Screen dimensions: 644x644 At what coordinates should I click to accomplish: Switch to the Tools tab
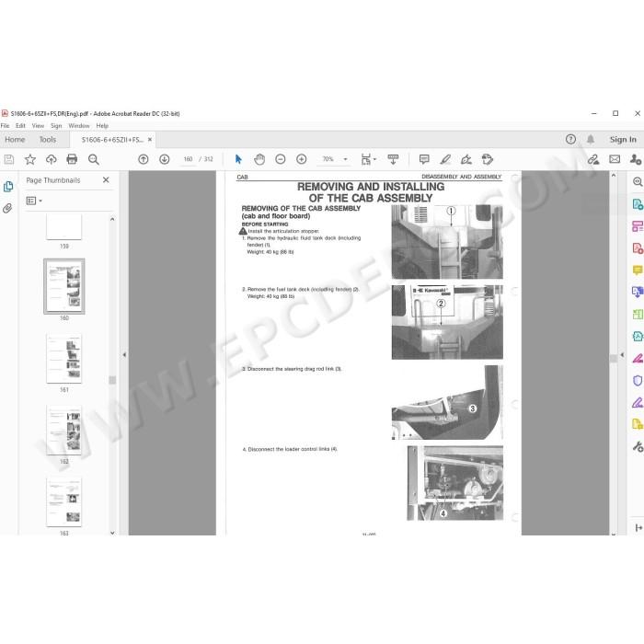click(48, 140)
